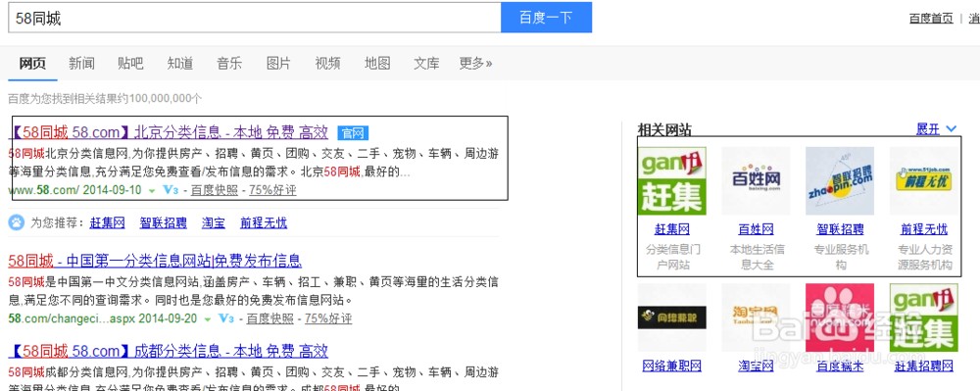Viewport: 980px width, 391px height.
Task: Click recommended link 淘宝
Action: pyautogui.click(x=214, y=223)
